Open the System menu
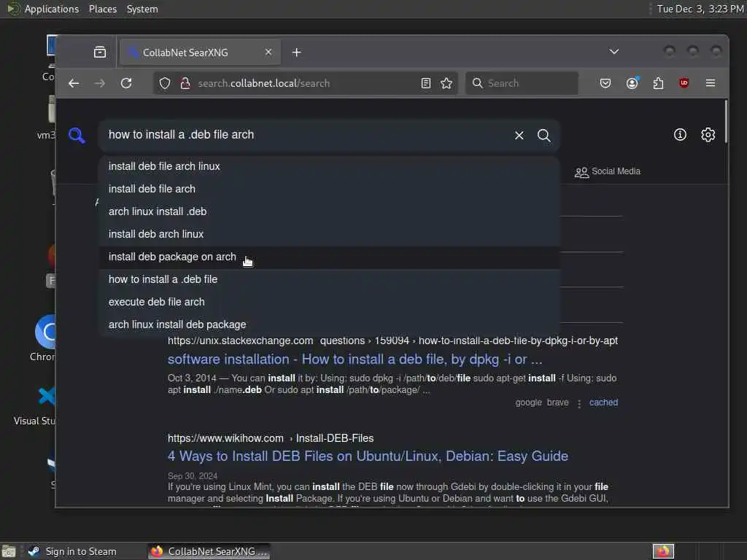This screenshot has width=747, height=560. click(142, 9)
